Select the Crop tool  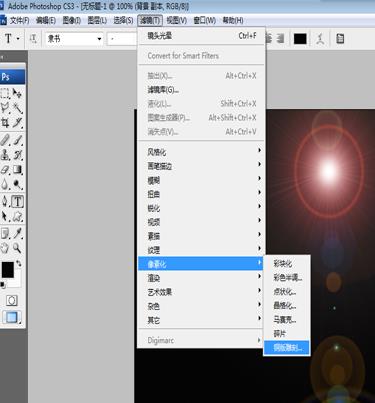(x=5, y=123)
